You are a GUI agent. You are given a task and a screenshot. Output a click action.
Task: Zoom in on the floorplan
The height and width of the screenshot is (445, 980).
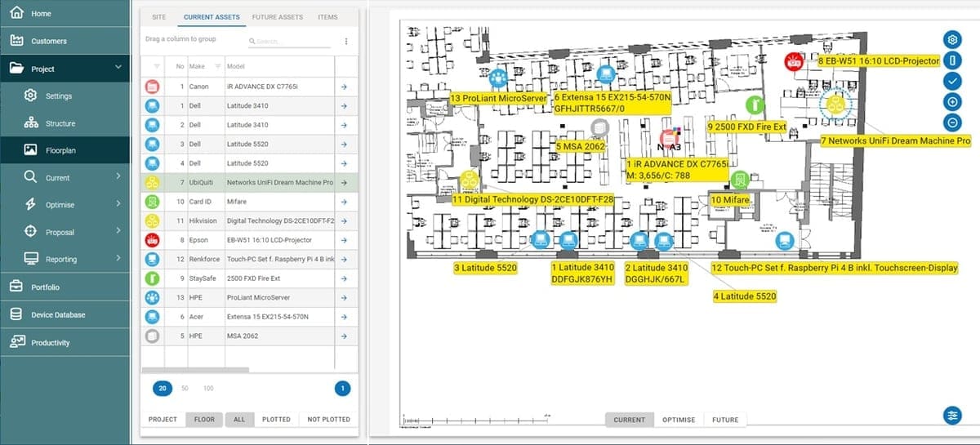click(951, 102)
